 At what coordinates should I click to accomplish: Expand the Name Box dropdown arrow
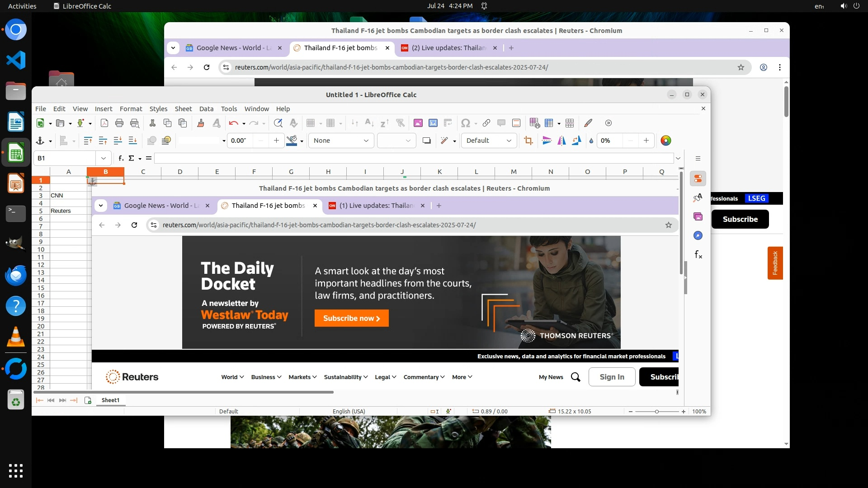pyautogui.click(x=104, y=158)
